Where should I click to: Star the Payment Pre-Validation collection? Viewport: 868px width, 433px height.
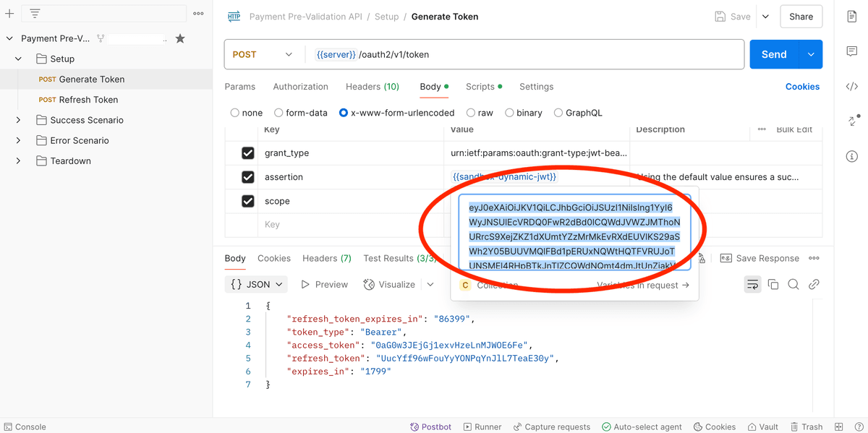(x=180, y=38)
